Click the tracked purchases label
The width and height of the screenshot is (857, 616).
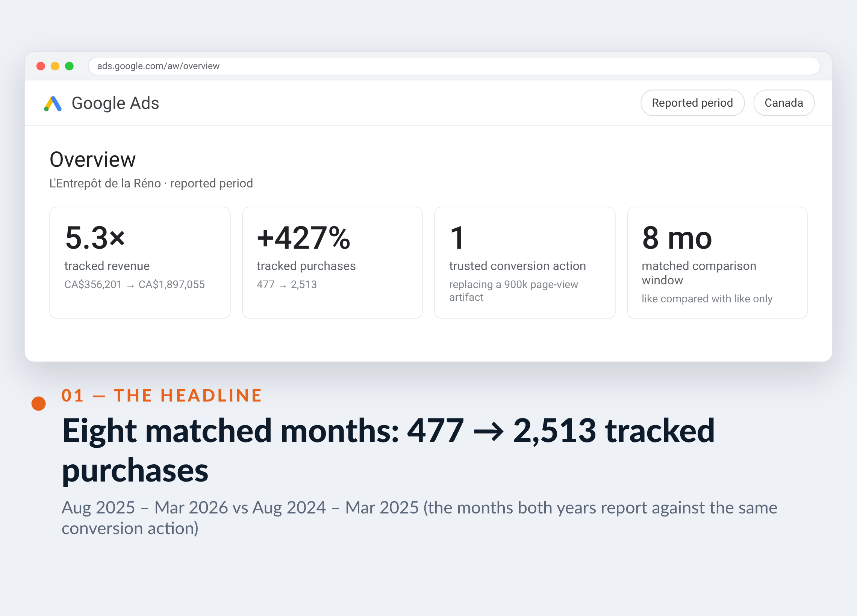pos(306,266)
